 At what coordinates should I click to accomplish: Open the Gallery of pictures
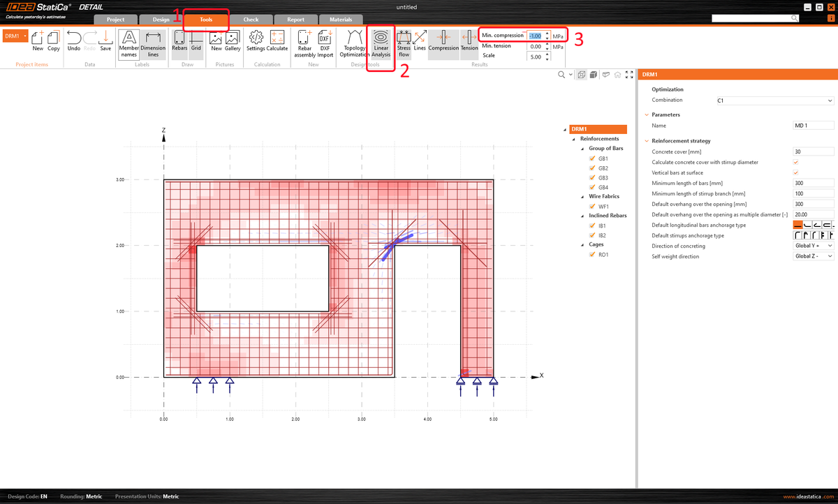pos(233,42)
